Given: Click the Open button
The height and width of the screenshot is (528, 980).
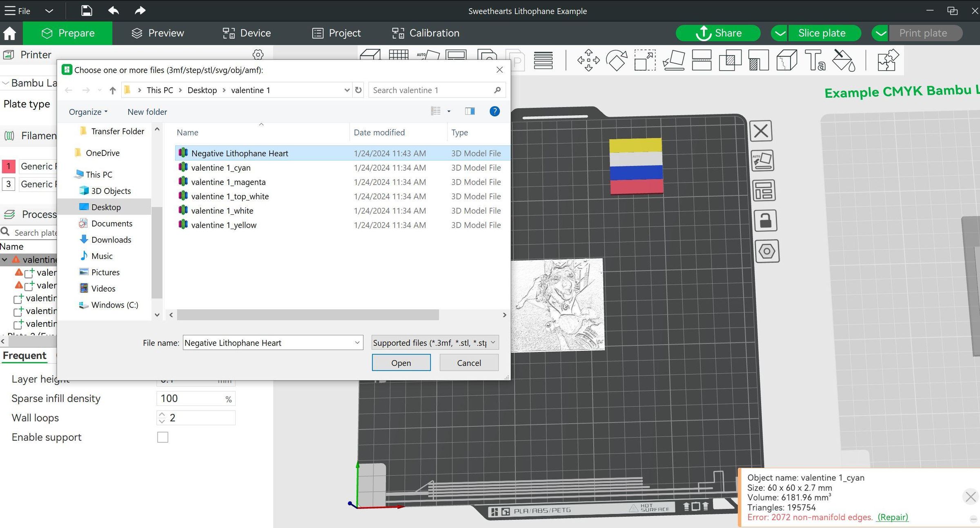Looking at the screenshot, I should pos(401,363).
